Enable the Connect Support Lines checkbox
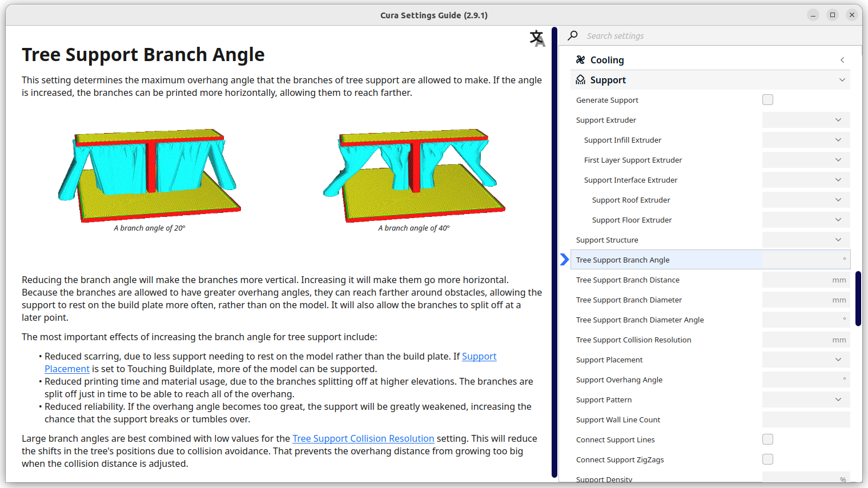The image size is (868, 488). point(767,439)
